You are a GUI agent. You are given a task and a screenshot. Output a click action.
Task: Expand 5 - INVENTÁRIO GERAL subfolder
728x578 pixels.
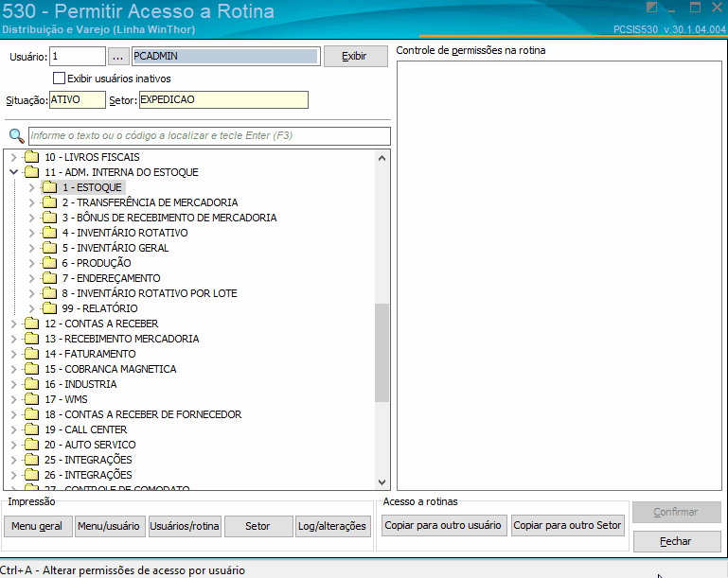coord(31,248)
